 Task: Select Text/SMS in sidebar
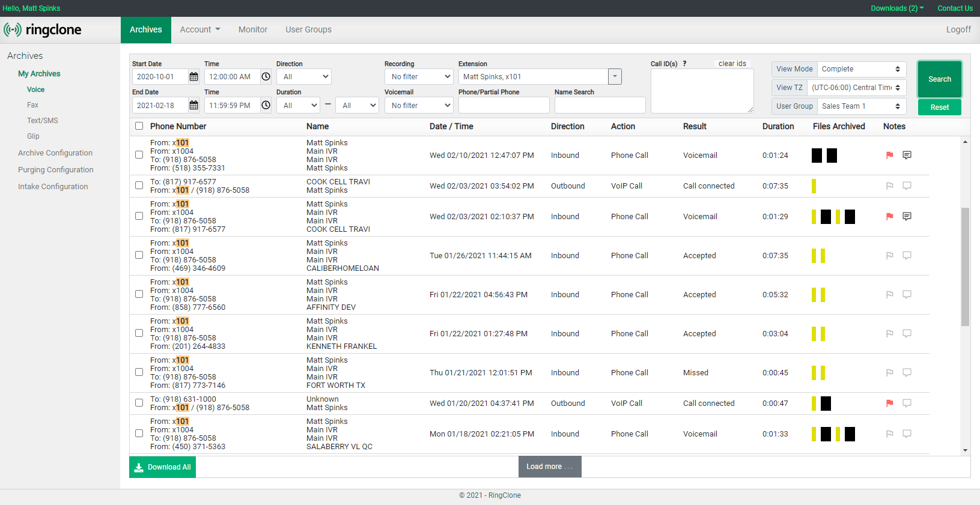pyautogui.click(x=43, y=121)
